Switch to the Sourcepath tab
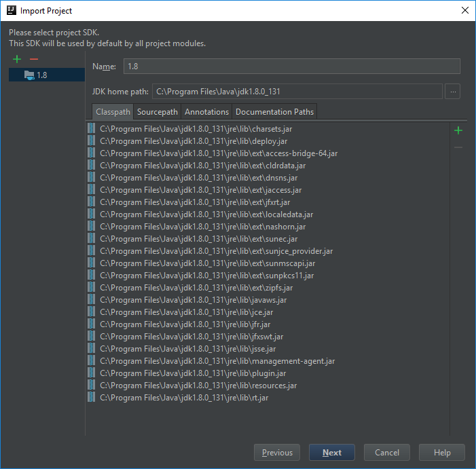The height and width of the screenshot is (469, 476). [158, 111]
